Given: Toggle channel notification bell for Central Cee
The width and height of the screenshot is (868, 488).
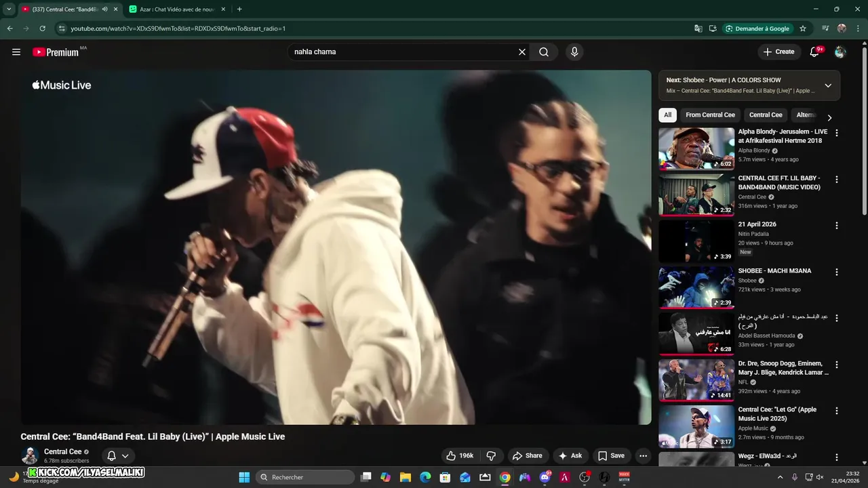Looking at the screenshot, I should coord(111,456).
